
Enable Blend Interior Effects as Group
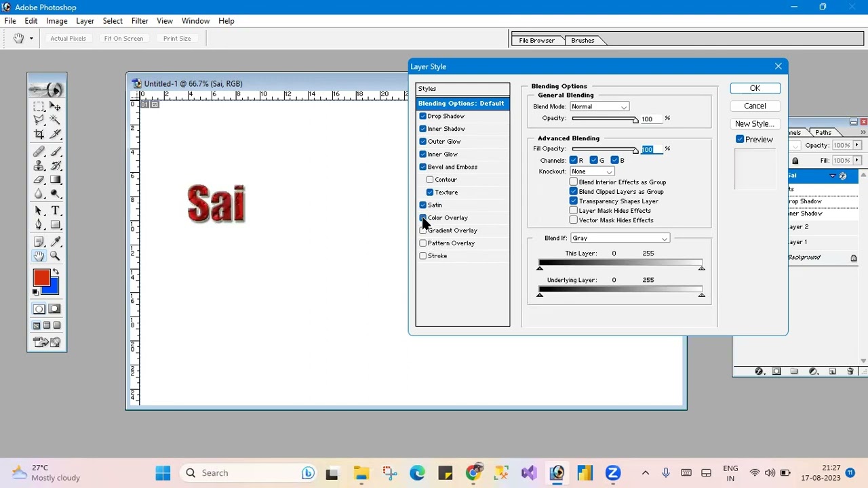[x=574, y=182]
